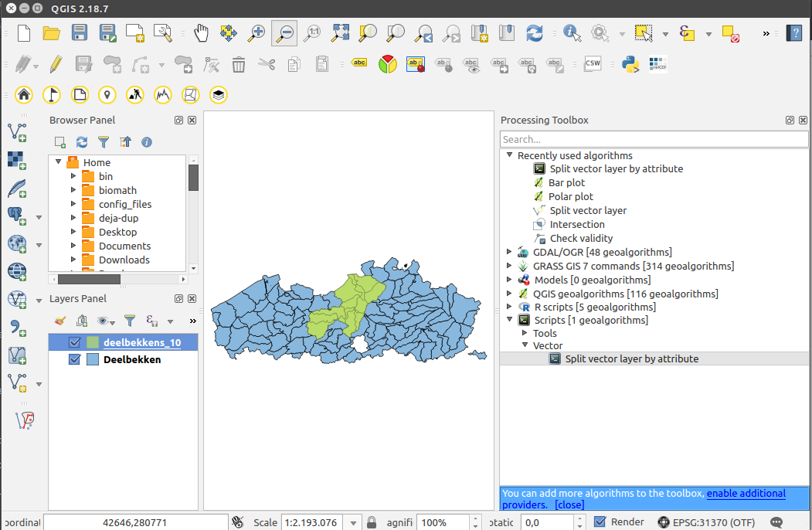Click the Cut Features scissors icon
The width and height of the screenshot is (812, 530).
coord(267,65)
